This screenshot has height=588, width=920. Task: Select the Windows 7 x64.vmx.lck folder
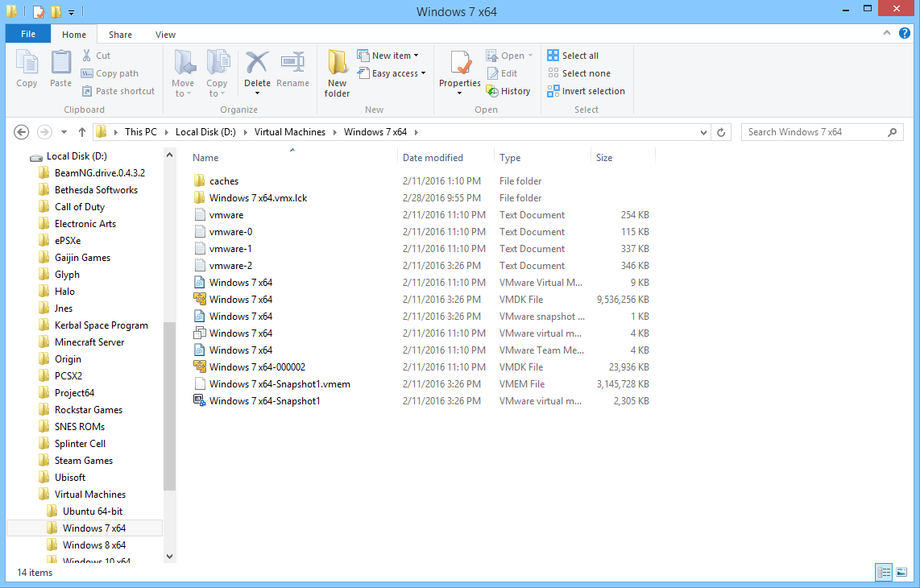point(421,198)
